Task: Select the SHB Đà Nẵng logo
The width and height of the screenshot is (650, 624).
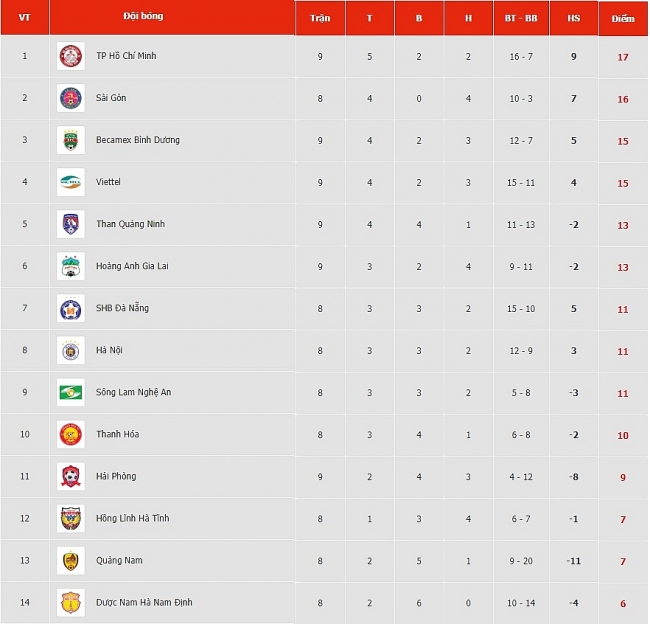Action: [x=71, y=308]
